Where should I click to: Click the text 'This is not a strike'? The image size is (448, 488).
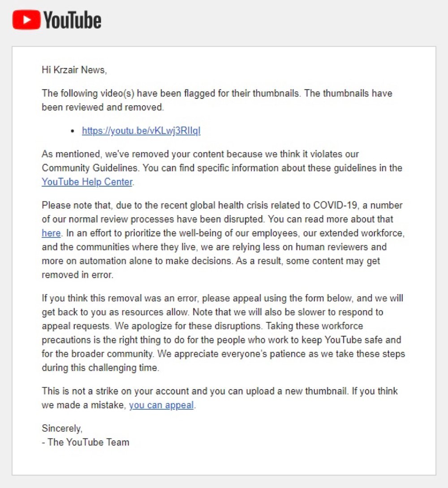coord(80,391)
